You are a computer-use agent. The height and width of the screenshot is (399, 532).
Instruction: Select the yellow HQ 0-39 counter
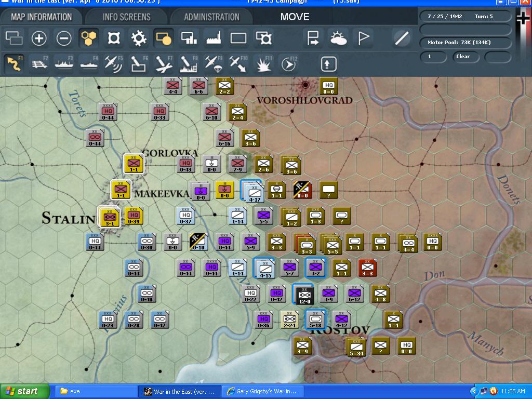point(134,216)
